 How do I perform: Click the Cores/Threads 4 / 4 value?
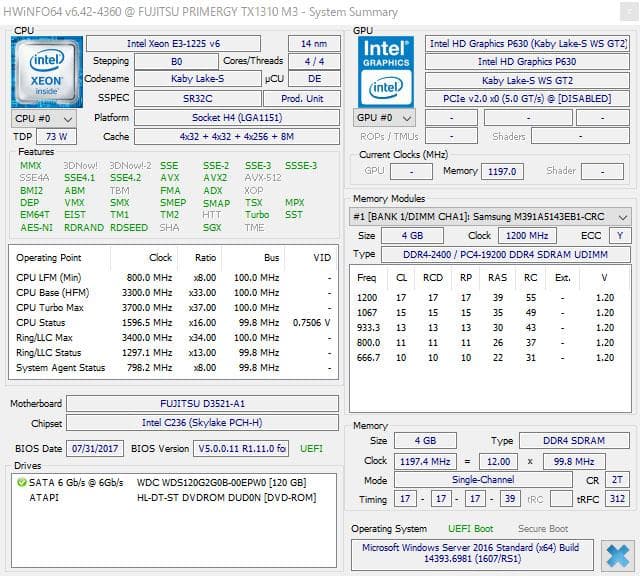[x=314, y=62]
